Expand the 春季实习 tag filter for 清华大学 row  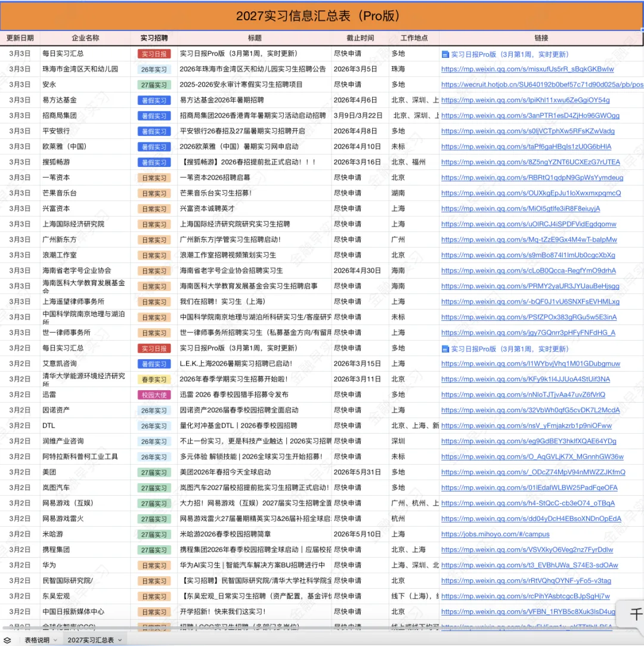tap(153, 379)
